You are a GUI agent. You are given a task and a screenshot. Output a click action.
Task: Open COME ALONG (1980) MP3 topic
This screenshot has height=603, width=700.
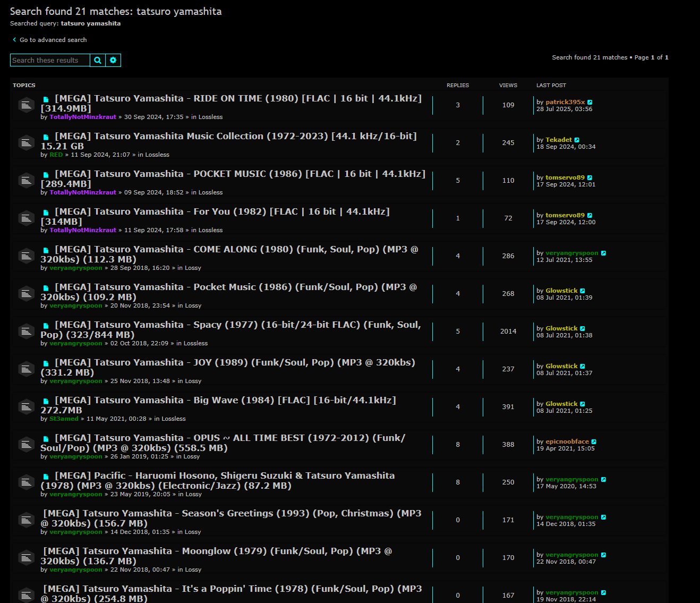(x=229, y=254)
